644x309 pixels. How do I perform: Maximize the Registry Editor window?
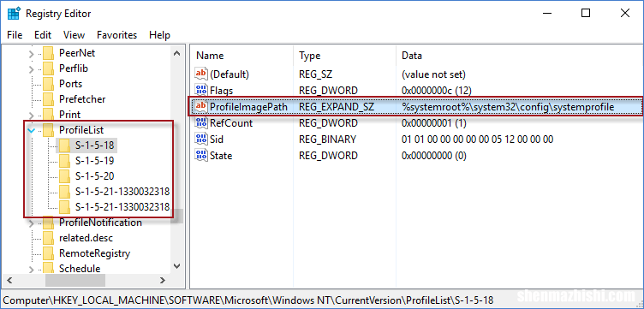click(x=586, y=13)
